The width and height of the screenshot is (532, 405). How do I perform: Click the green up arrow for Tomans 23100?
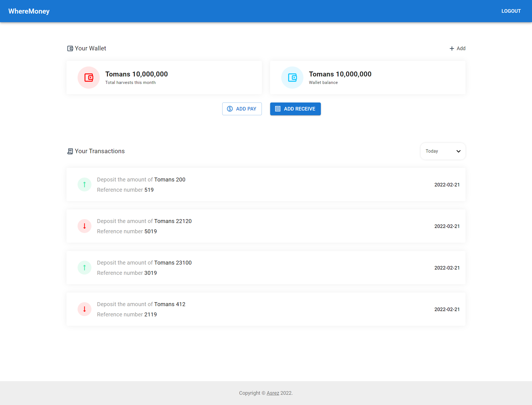coord(85,268)
